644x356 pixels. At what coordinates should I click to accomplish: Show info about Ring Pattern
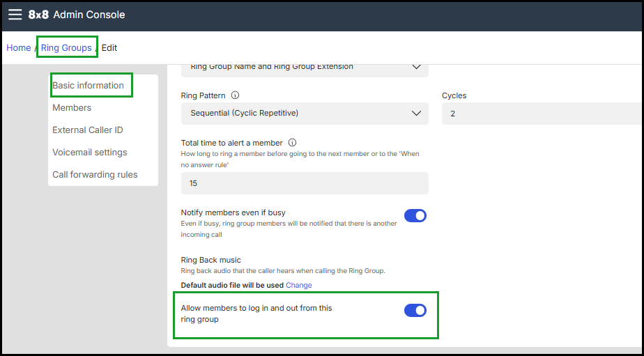pos(235,95)
